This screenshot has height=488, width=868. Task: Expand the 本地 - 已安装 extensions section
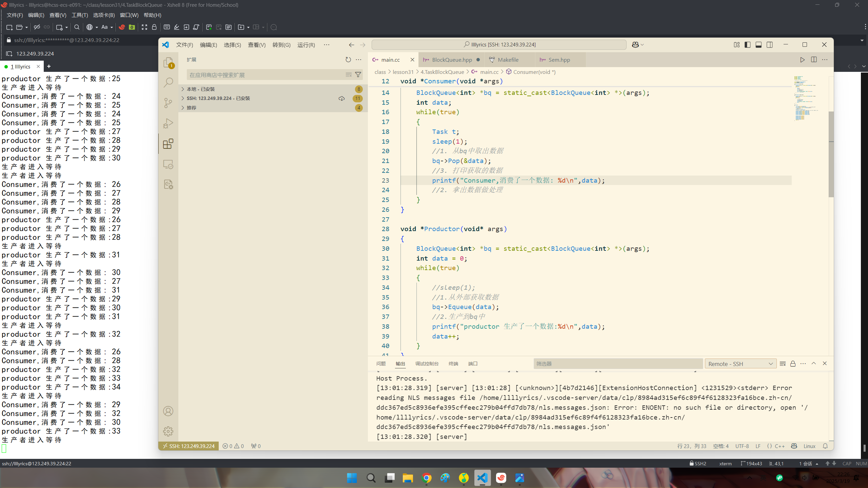point(201,89)
